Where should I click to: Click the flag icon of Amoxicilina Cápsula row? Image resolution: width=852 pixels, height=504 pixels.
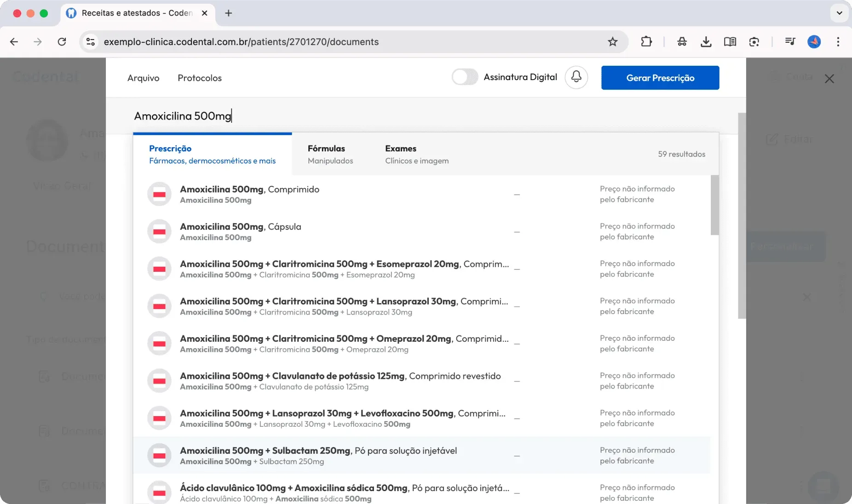[x=159, y=231]
